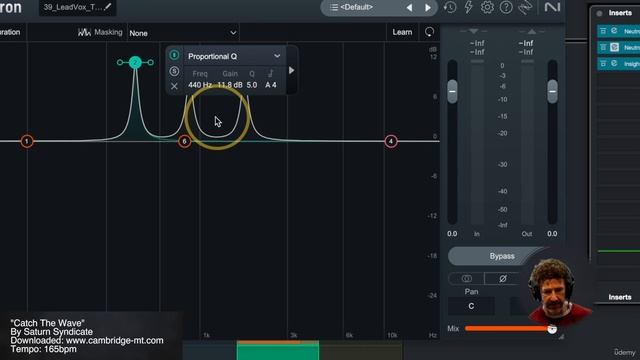Click the Masking label button

(x=108, y=32)
